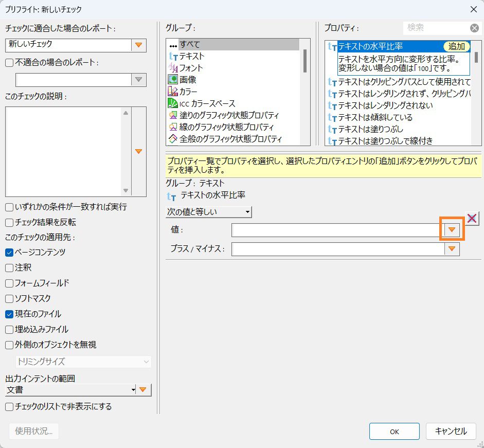Viewport: 484px width, 448px height.
Task: Select the フォント group icon
Action: (x=172, y=67)
